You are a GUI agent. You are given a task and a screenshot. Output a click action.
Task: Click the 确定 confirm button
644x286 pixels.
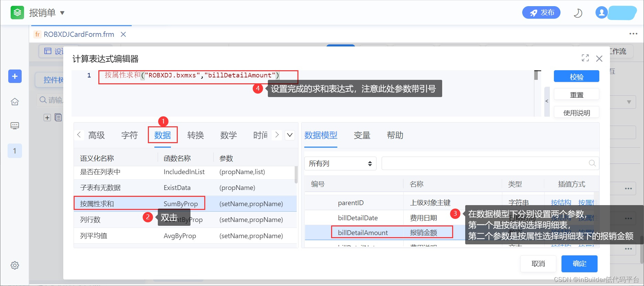coord(579,264)
